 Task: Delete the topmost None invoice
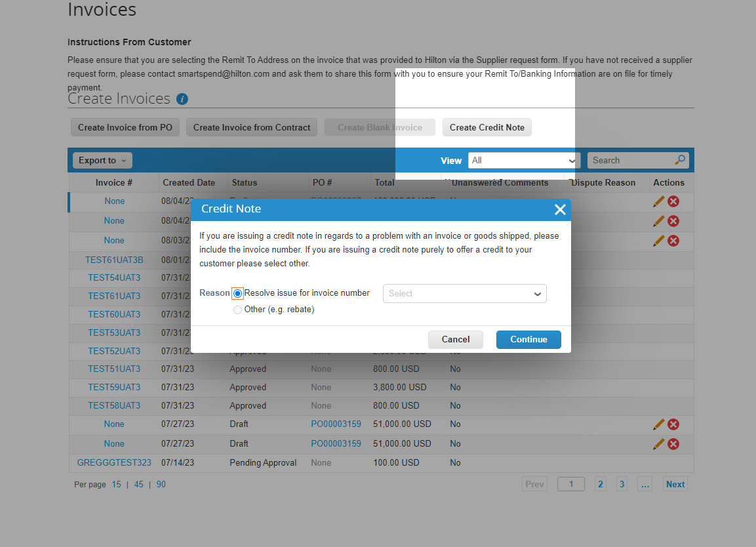(673, 201)
